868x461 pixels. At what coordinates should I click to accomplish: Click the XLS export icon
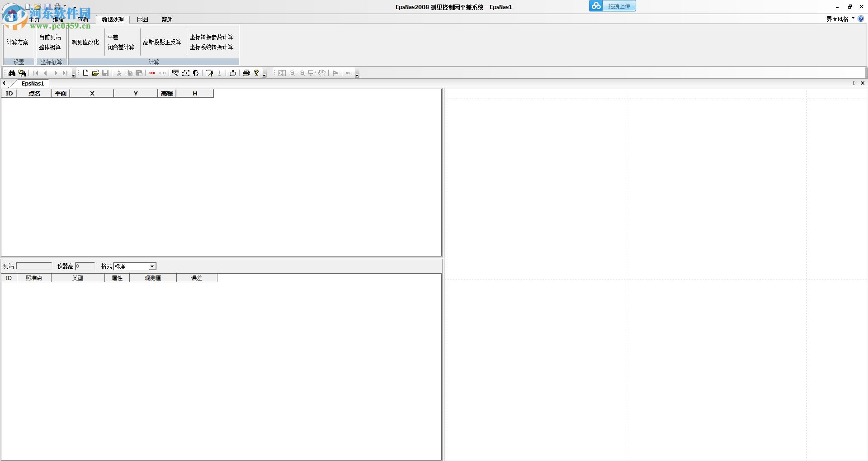[162, 73]
